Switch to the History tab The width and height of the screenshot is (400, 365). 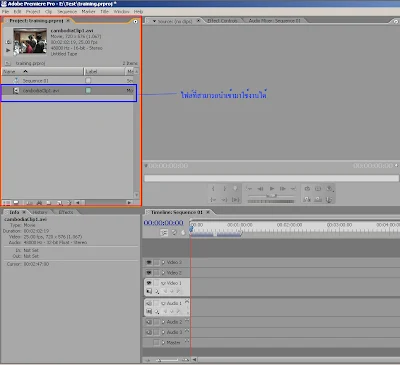(x=40, y=212)
